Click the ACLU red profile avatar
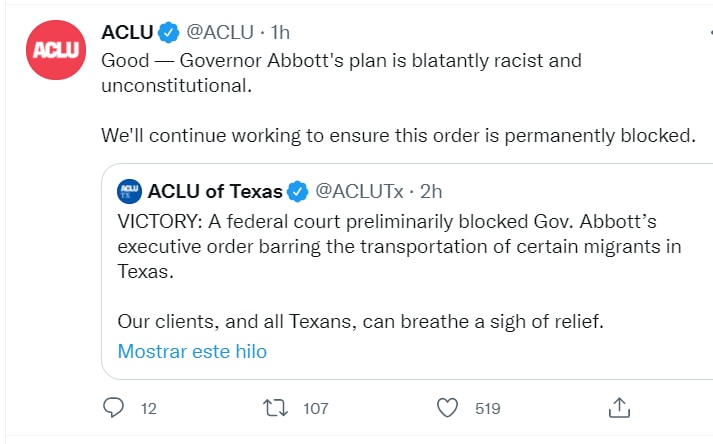713x444 pixels. [x=48, y=50]
